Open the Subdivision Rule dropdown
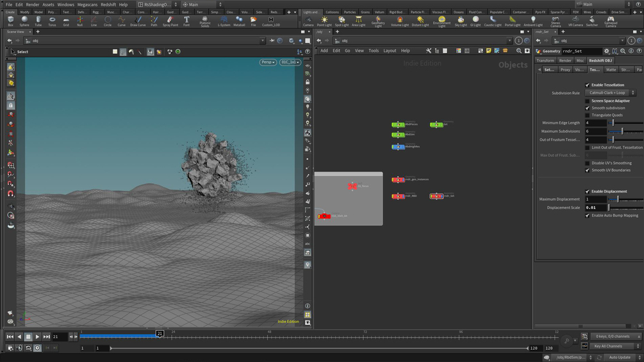 [x=611, y=93]
